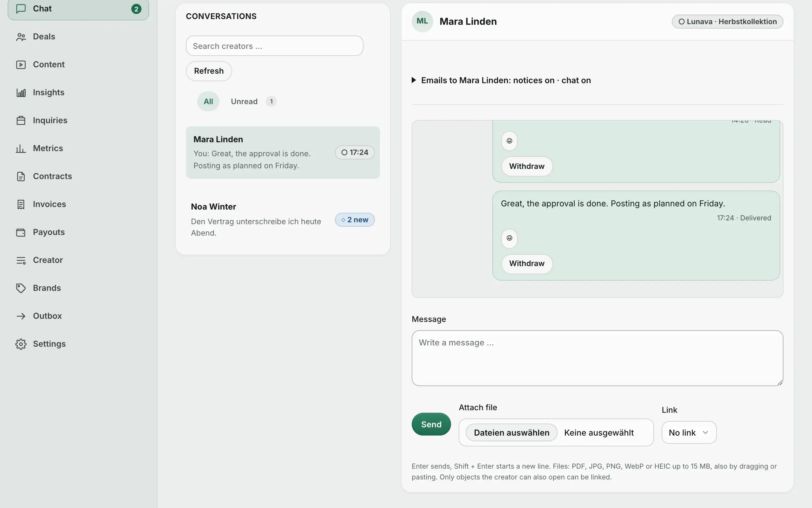812x508 pixels.
Task: Click Dateien auswählen to attach a file
Action: pos(511,433)
